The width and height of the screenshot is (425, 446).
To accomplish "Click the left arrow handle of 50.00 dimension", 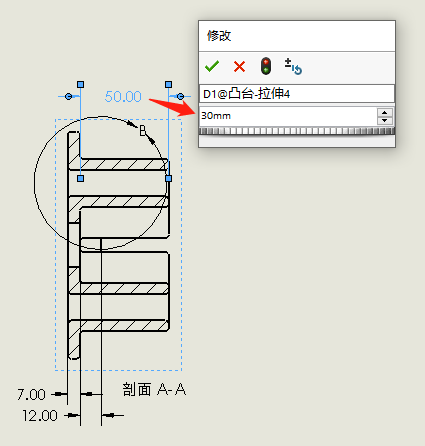I will coord(68,97).
